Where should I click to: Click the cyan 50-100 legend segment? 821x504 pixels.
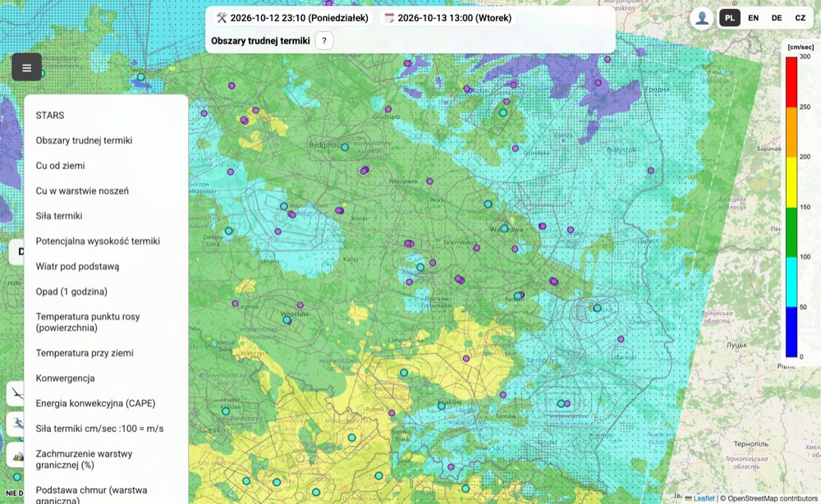click(791, 282)
